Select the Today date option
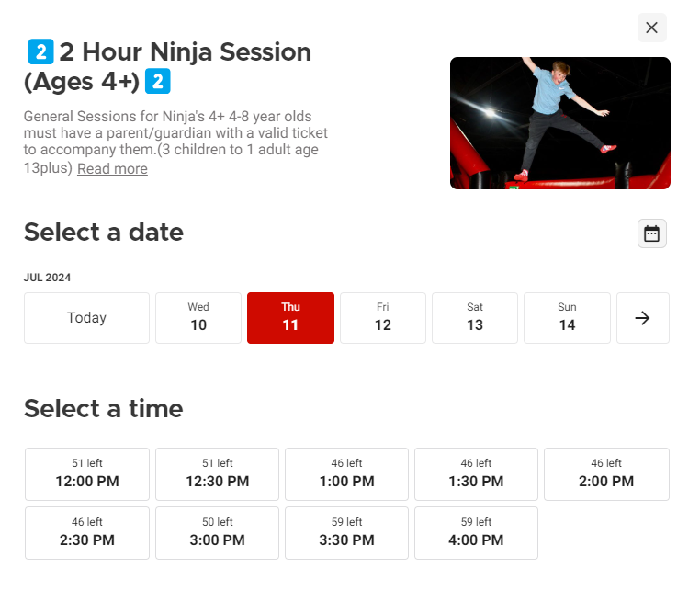The image size is (700, 614). (86, 318)
